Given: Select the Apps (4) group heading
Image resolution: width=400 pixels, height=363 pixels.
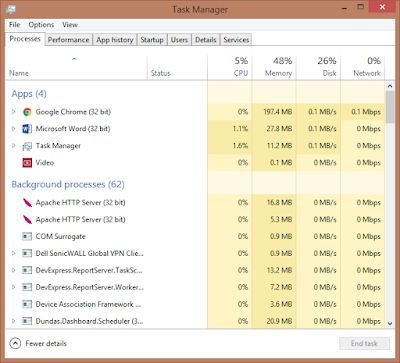Looking at the screenshot, I should (x=29, y=94).
